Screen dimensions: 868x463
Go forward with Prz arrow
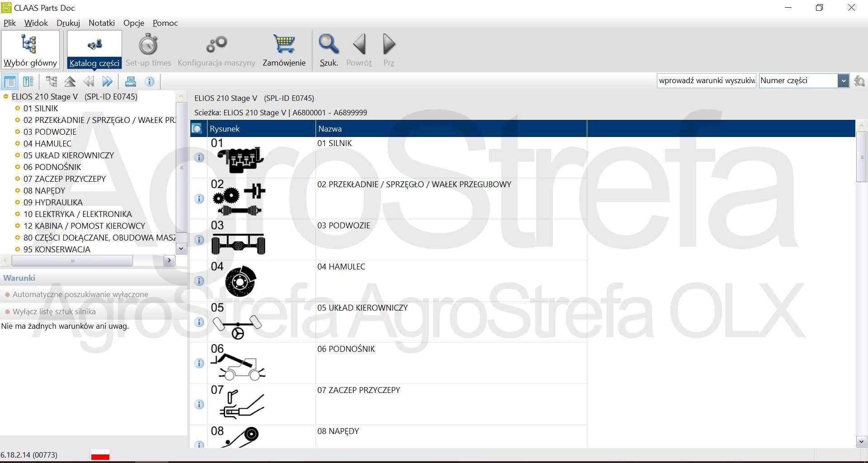point(389,44)
